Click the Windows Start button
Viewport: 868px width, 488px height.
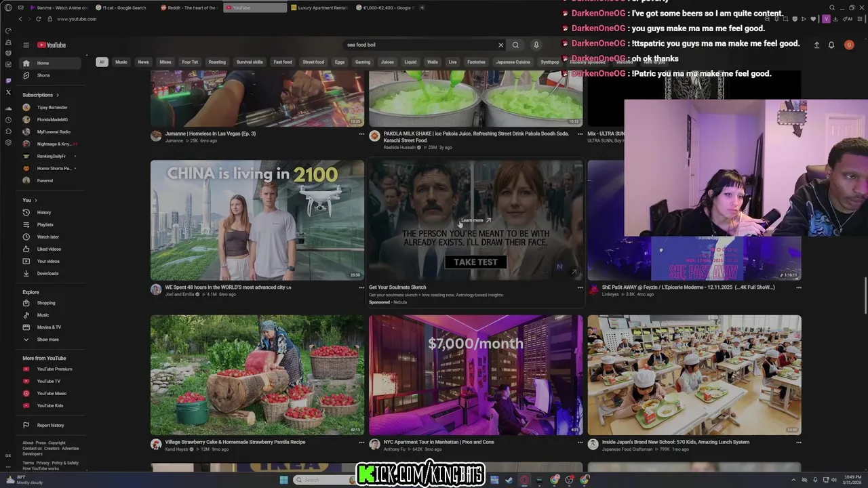[x=283, y=480]
